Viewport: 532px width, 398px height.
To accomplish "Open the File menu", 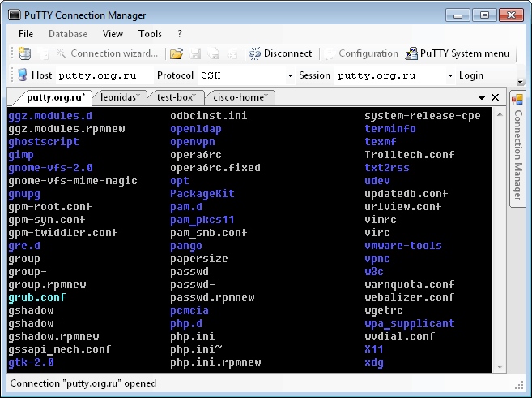I will pos(26,34).
